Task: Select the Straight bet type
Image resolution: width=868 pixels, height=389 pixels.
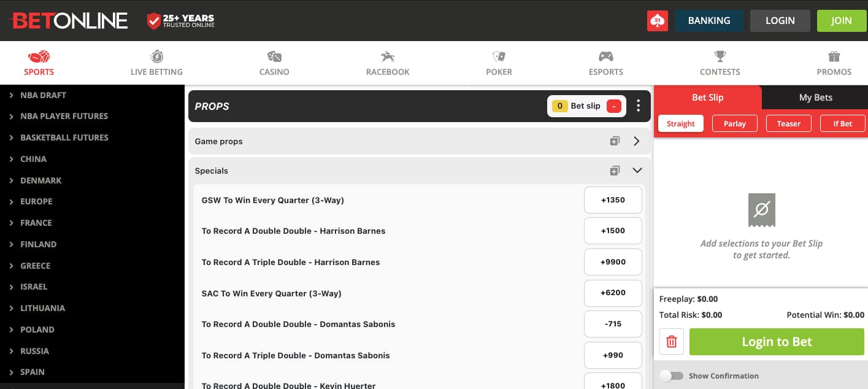Action: click(x=680, y=123)
